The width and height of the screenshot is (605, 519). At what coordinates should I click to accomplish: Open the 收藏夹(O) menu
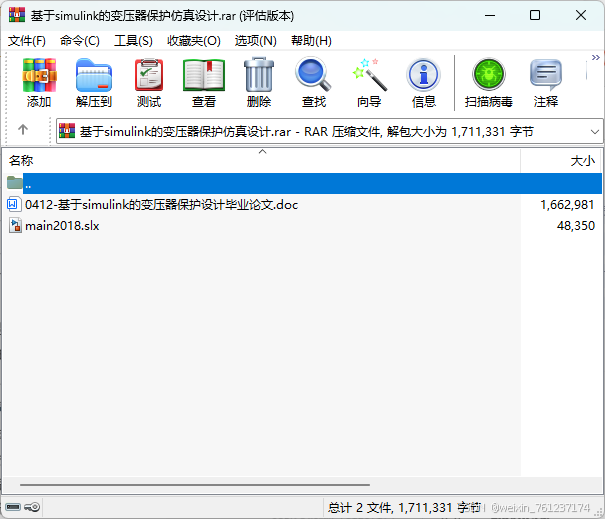[x=194, y=41]
